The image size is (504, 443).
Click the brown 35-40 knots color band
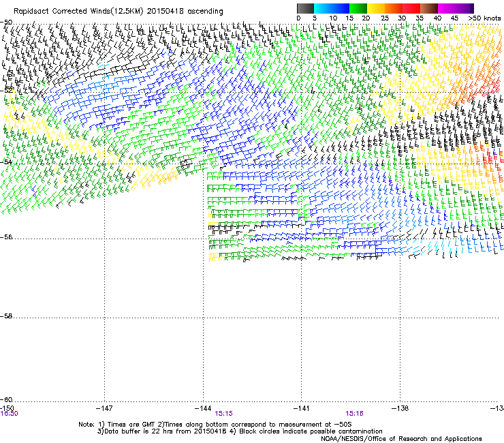pyautogui.click(x=429, y=8)
